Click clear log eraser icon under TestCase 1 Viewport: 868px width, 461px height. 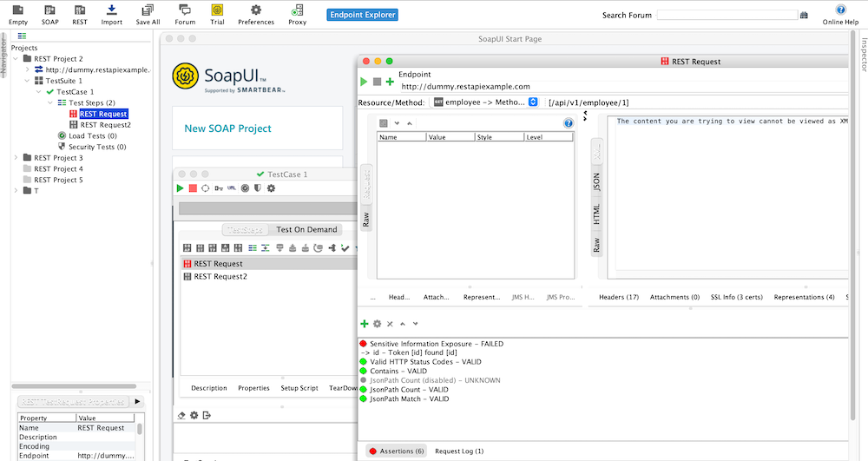(181, 415)
